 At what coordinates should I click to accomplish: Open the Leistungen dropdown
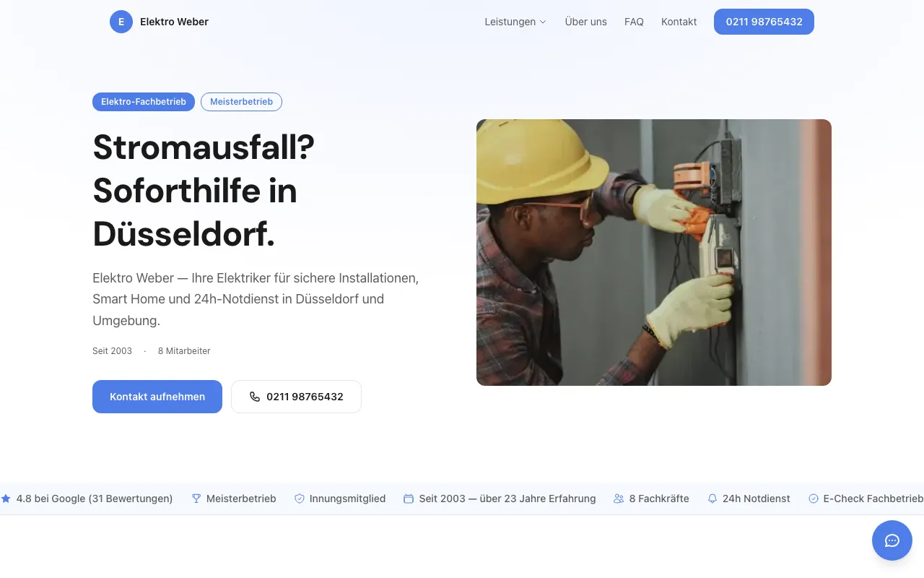click(515, 22)
